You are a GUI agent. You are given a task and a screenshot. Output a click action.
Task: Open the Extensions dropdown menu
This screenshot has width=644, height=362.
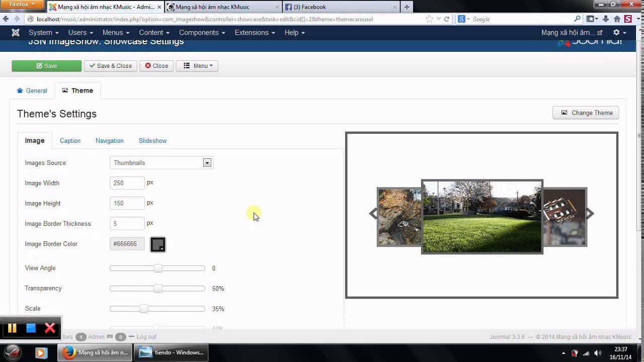[x=255, y=32]
